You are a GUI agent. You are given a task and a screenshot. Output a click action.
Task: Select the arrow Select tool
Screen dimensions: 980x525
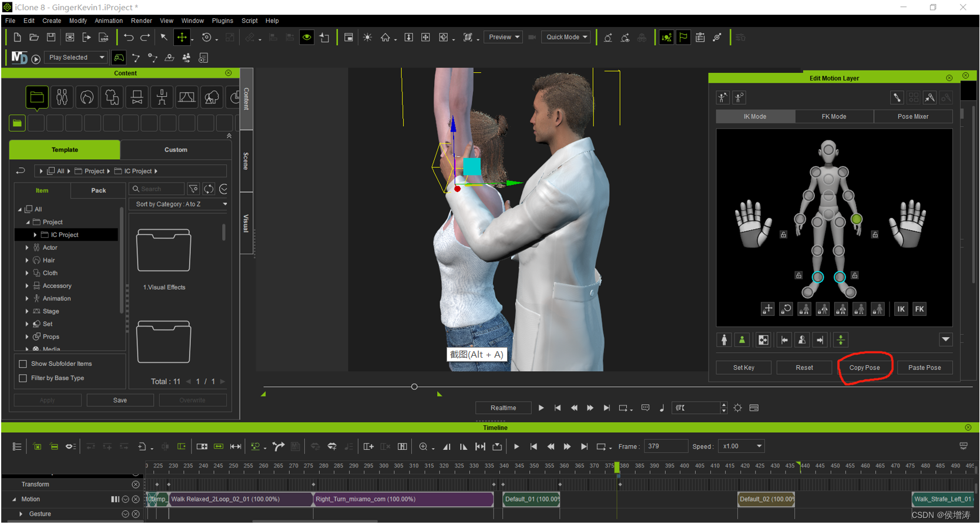(x=165, y=38)
